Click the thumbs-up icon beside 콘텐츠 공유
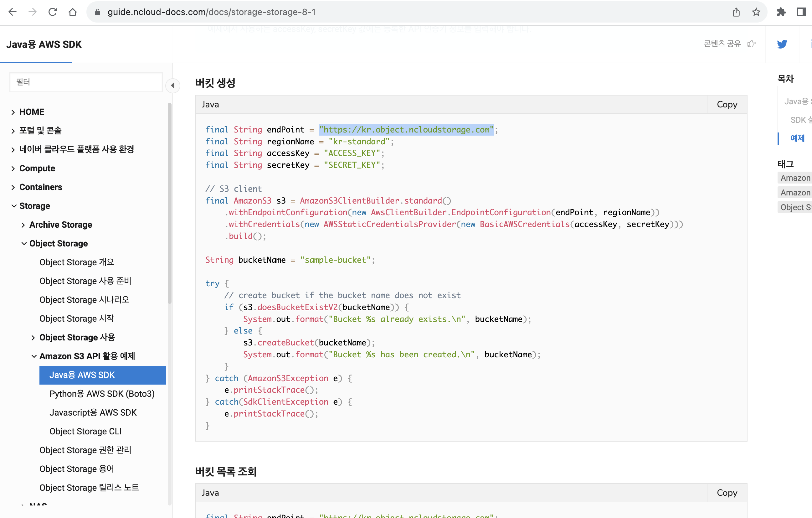This screenshot has width=812, height=518. click(x=751, y=44)
